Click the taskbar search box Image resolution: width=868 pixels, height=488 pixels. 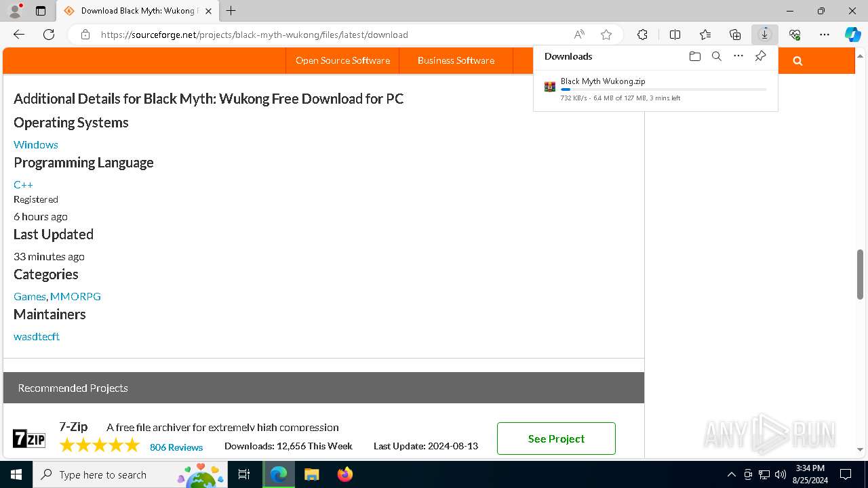pos(129,474)
